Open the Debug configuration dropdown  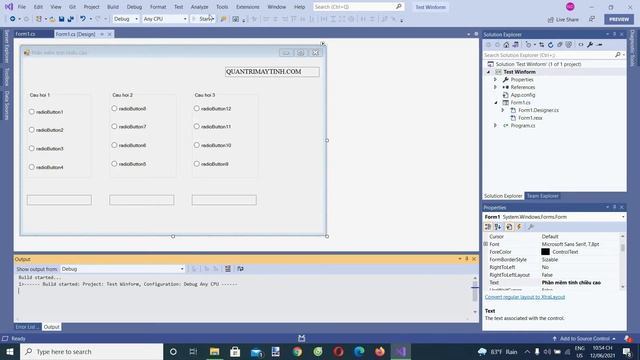pos(126,19)
